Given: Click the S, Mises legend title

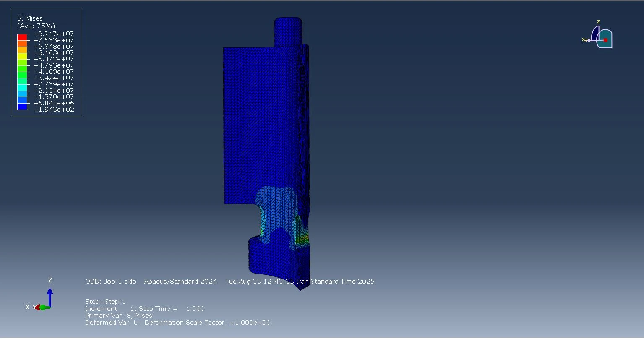Looking at the screenshot, I should [x=29, y=18].
